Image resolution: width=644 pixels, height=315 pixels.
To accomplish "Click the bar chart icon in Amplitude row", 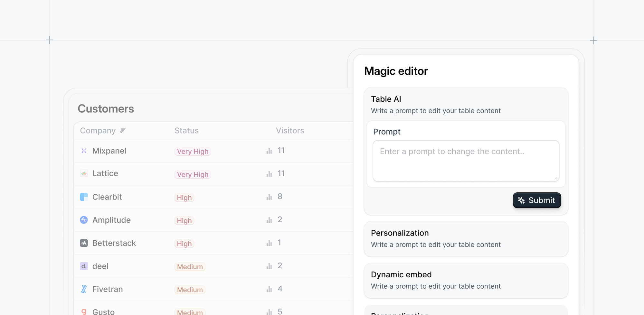I will [x=269, y=220].
